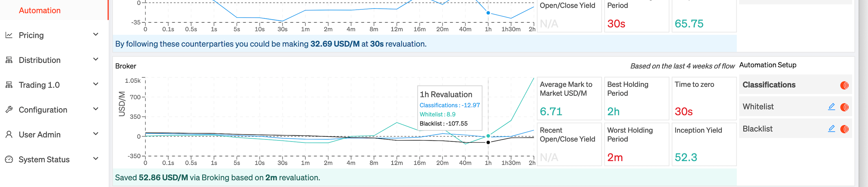Open the Pricing sidebar section
This screenshot has height=187, width=868.
[54, 35]
